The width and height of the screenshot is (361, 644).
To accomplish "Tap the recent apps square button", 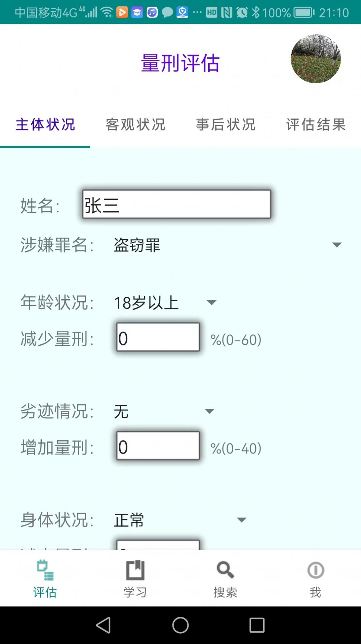I will pos(257,625).
